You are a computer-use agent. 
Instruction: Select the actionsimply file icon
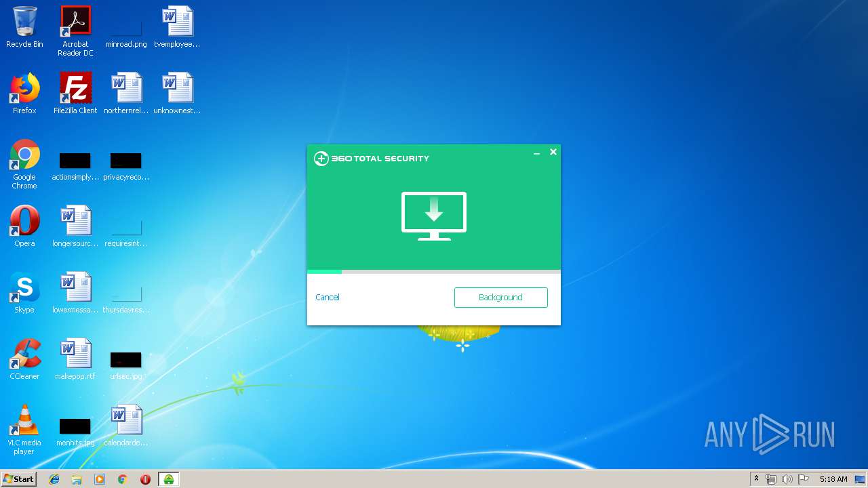tap(75, 167)
